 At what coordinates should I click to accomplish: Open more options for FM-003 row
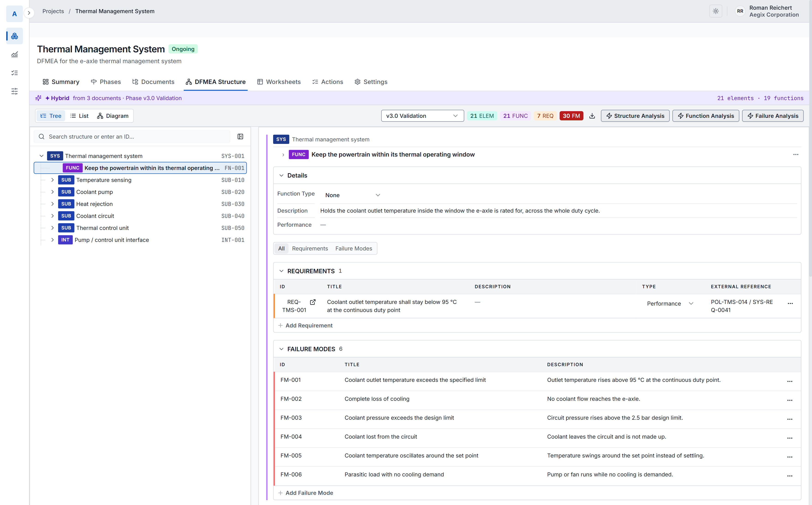790,419
